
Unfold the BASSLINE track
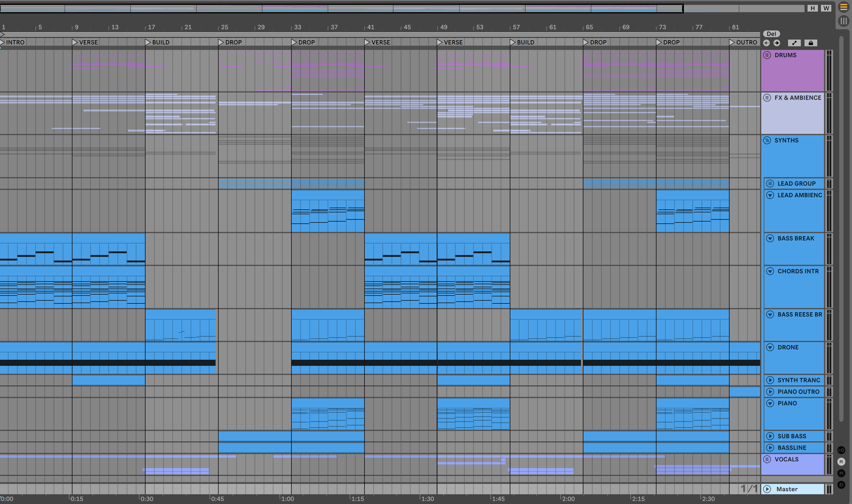770,448
